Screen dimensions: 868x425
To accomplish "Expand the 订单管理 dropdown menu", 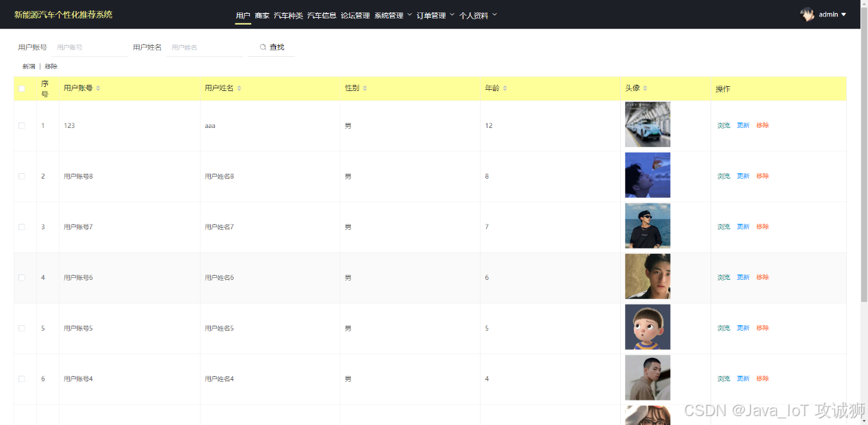I will pyautogui.click(x=435, y=15).
